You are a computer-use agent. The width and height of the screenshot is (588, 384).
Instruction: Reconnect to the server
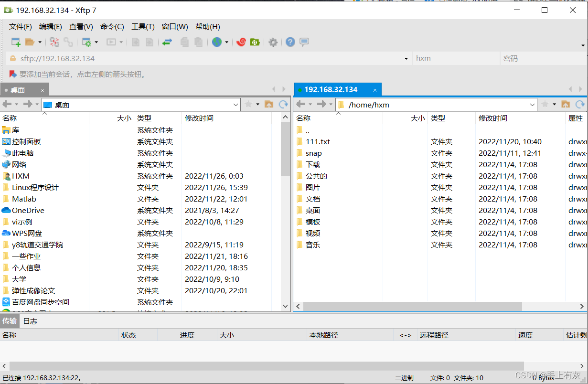click(x=68, y=42)
